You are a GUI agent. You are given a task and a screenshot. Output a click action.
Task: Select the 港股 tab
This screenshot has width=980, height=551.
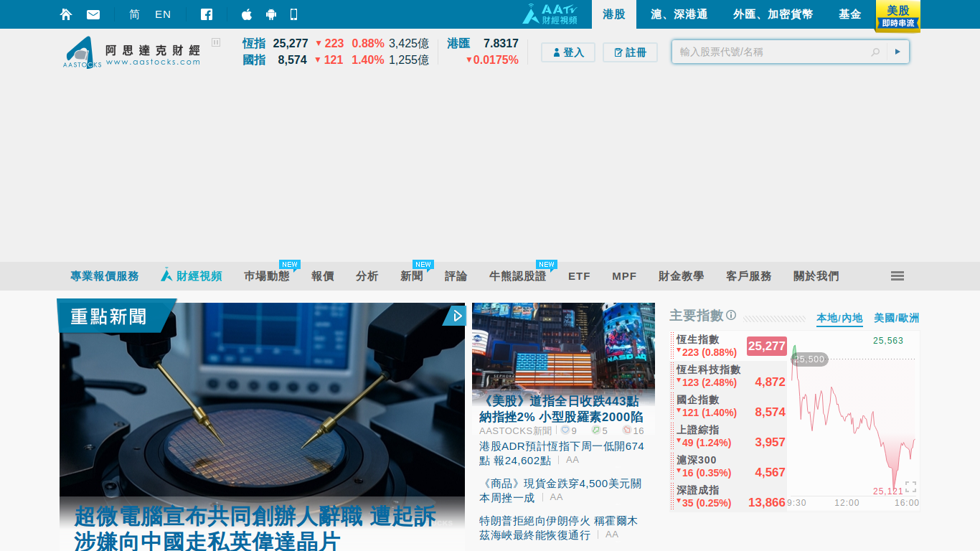pos(614,14)
